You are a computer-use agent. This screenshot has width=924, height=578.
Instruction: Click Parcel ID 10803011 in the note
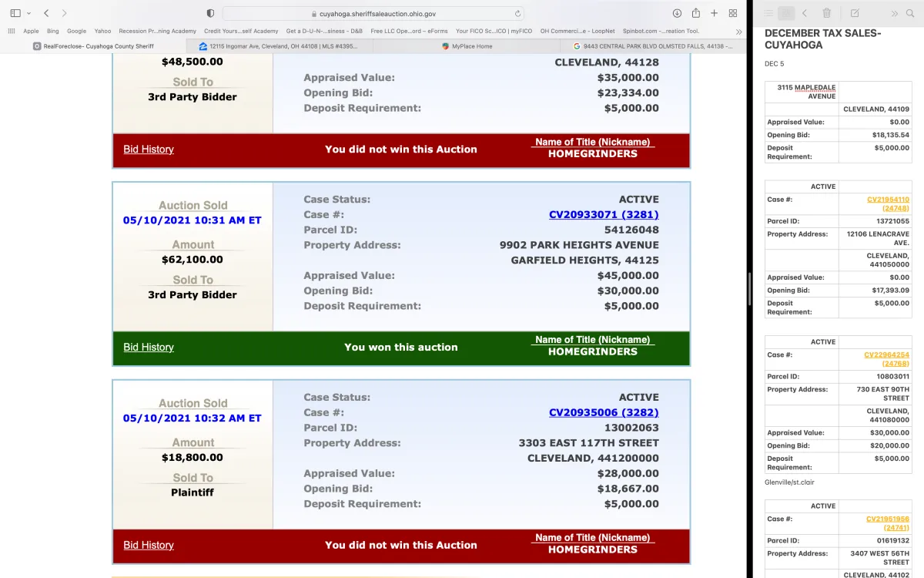tap(892, 377)
